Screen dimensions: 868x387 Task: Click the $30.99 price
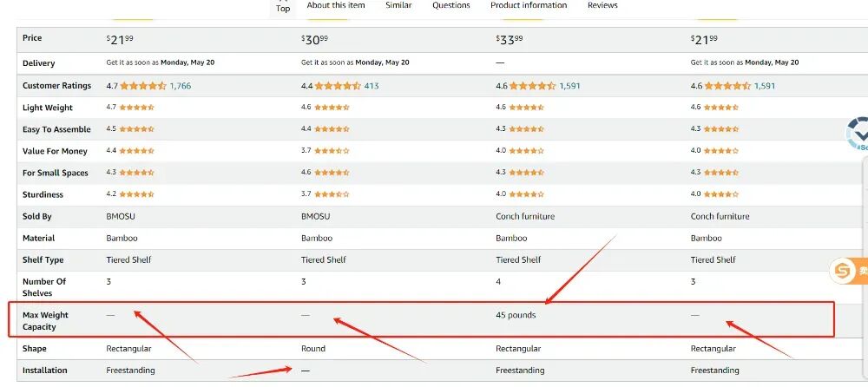click(x=314, y=40)
